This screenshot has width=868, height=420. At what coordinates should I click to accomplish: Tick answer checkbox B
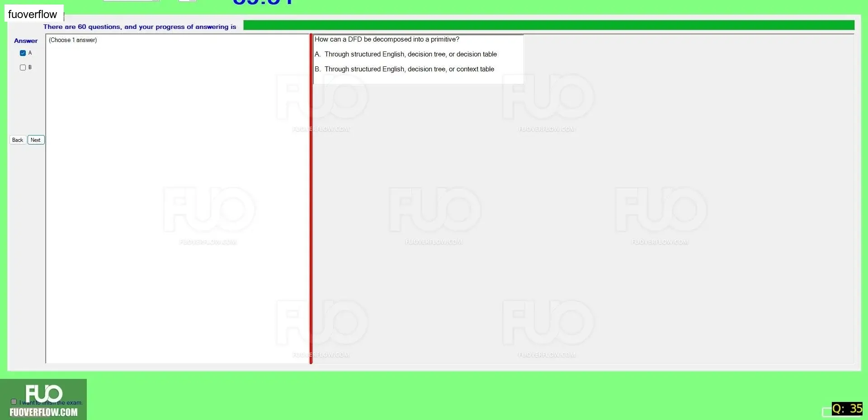[23, 67]
